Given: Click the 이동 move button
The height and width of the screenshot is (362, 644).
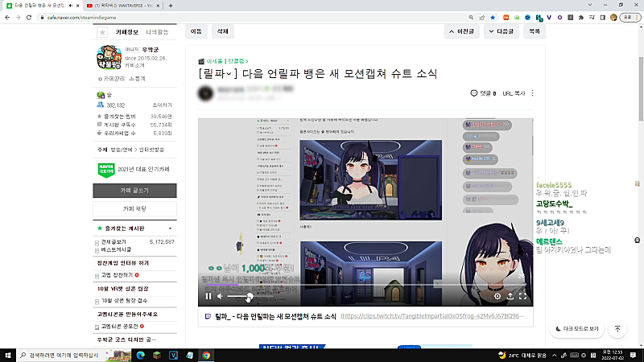Looking at the screenshot, I should click(196, 31).
